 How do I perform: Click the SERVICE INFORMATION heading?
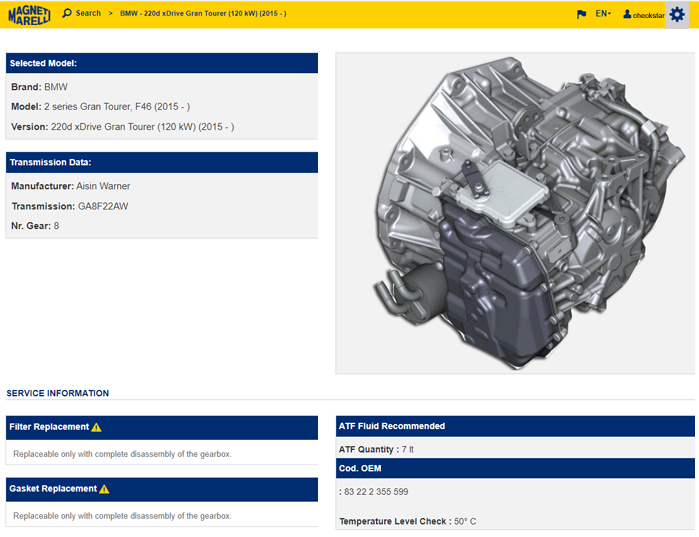point(58,393)
